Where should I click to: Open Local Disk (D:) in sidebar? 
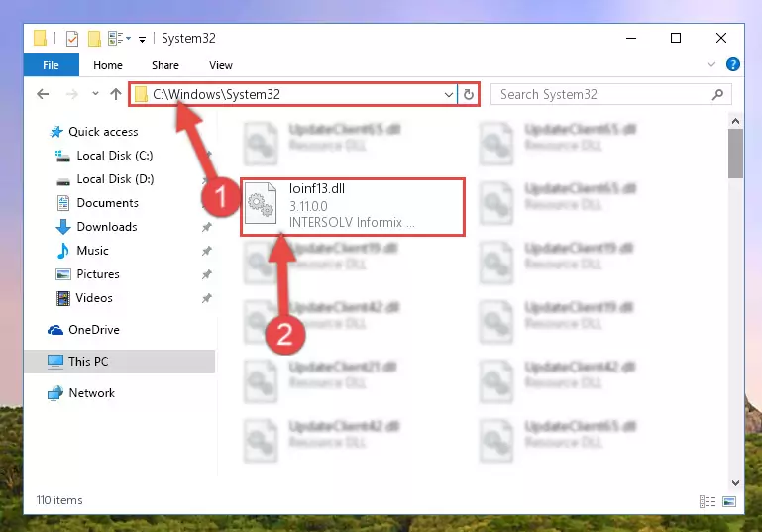(x=115, y=179)
